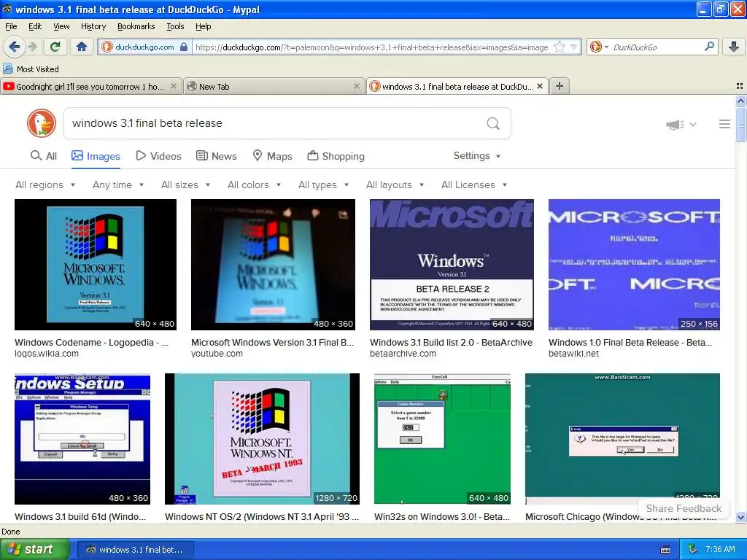The width and height of the screenshot is (747, 560).
Task: Open the Win32s FreeCell green thumbnail
Action: (442, 438)
